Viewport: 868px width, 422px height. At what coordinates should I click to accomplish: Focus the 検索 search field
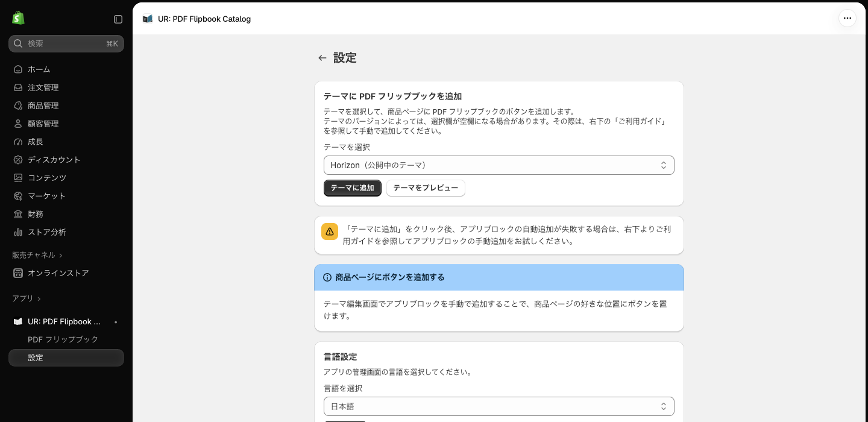(x=66, y=43)
